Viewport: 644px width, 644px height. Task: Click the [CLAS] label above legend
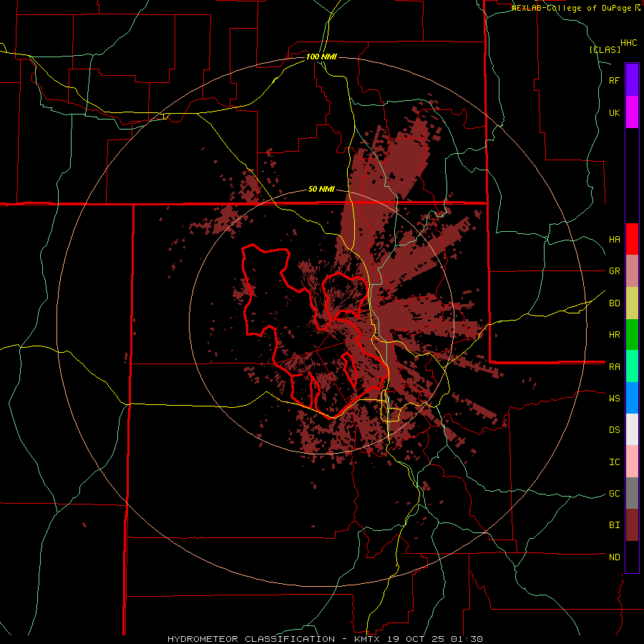[x=605, y=49]
